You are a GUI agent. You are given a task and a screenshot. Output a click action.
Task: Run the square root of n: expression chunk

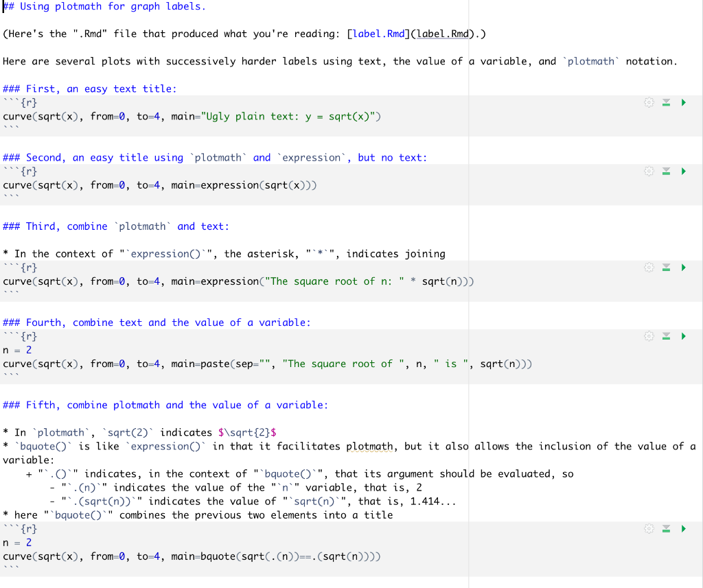click(683, 268)
